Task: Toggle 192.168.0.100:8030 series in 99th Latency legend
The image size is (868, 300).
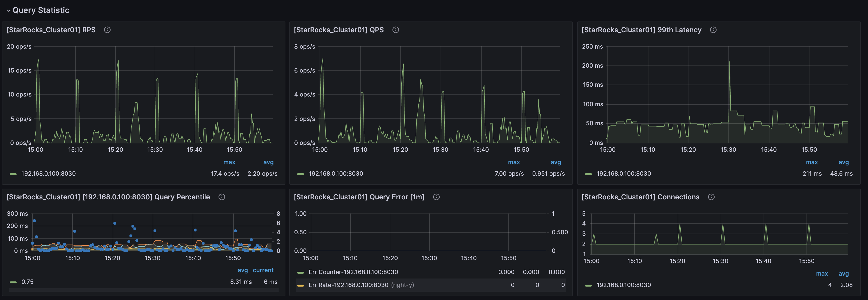Action: (x=624, y=174)
